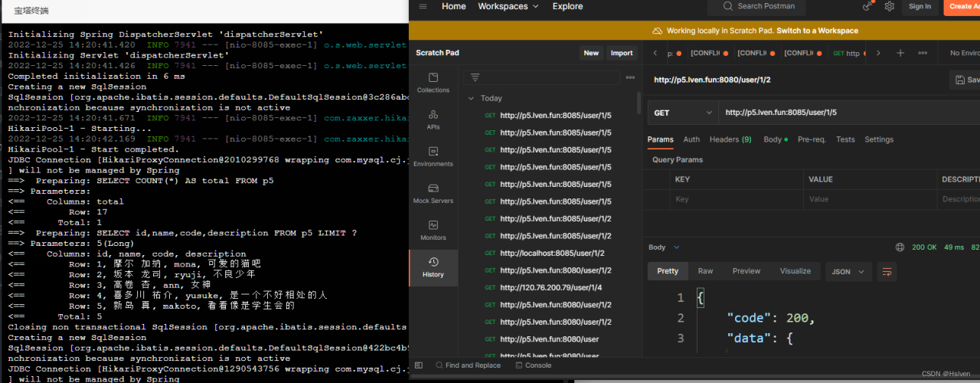Click the Import button
The height and width of the screenshot is (383, 980).
pyautogui.click(x=621, y=53)
